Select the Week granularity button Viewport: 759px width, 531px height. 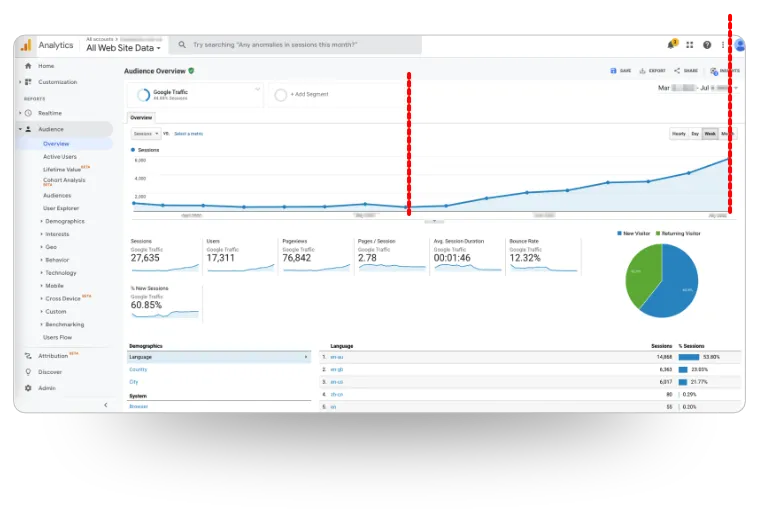click(x=710, y=134)
